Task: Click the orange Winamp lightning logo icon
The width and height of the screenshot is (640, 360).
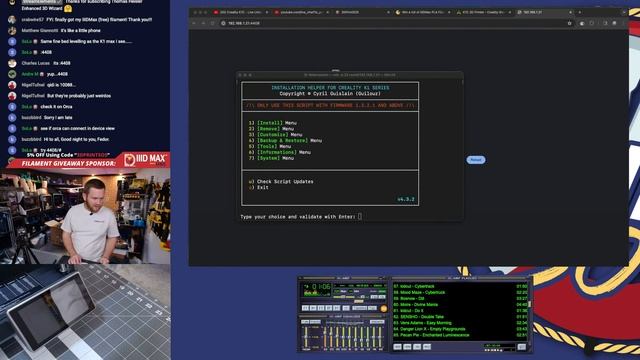Action: [384, 309]
